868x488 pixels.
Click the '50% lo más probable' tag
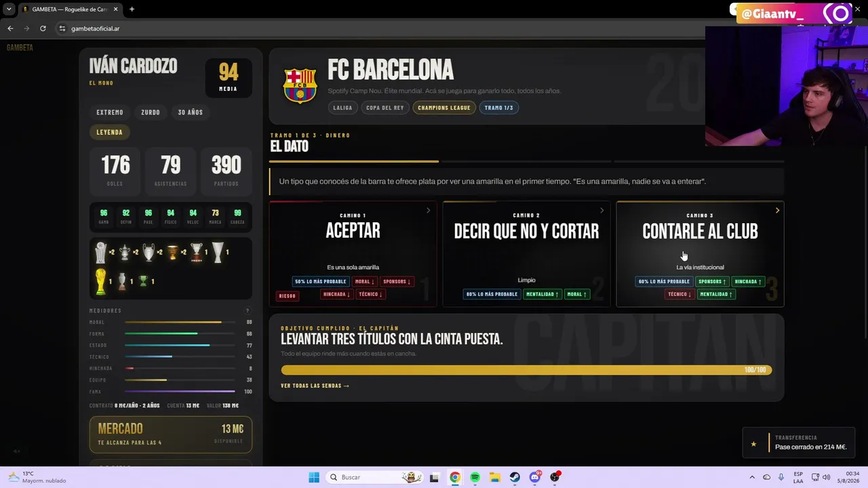[321, 281]
